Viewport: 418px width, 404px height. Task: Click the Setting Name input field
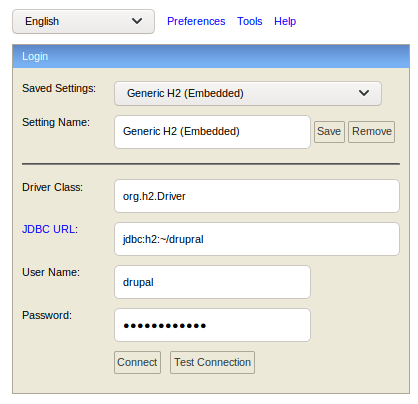coord(212,132)
